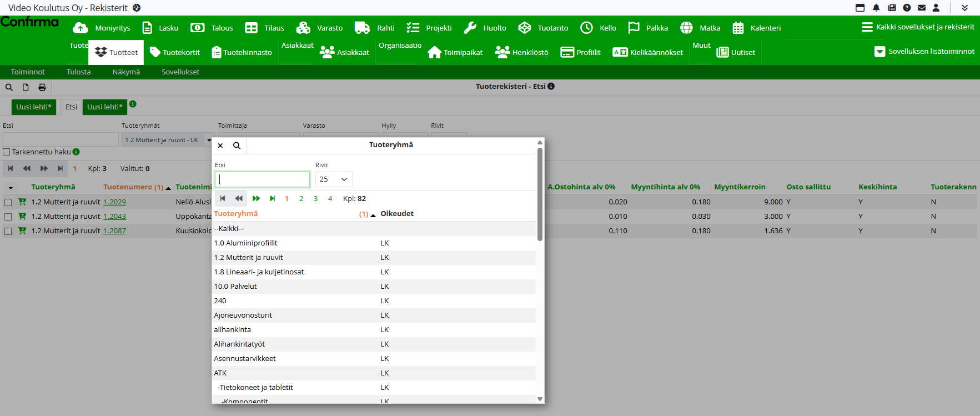
Task: Click the new document icon in toolbar
Action: coord(26,87)
